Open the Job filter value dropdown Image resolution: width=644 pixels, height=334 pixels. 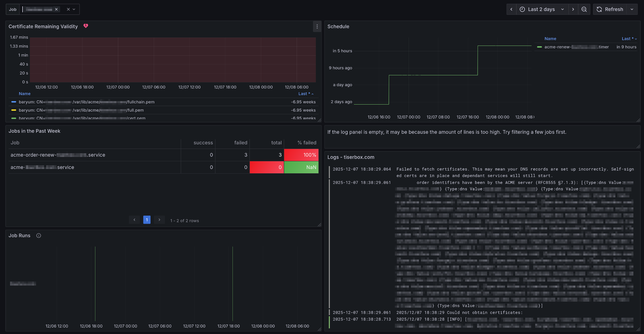click(x=74, y=9)
